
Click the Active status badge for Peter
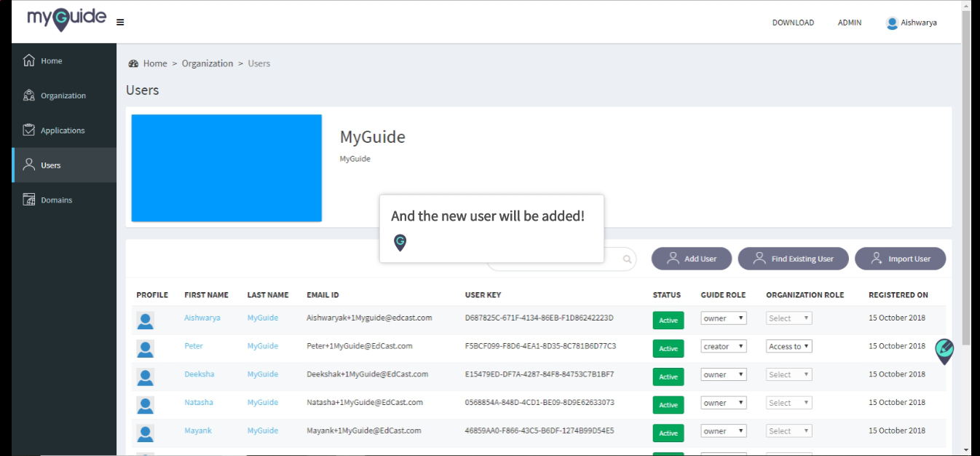pyautogui.click(x=668, y=349)
